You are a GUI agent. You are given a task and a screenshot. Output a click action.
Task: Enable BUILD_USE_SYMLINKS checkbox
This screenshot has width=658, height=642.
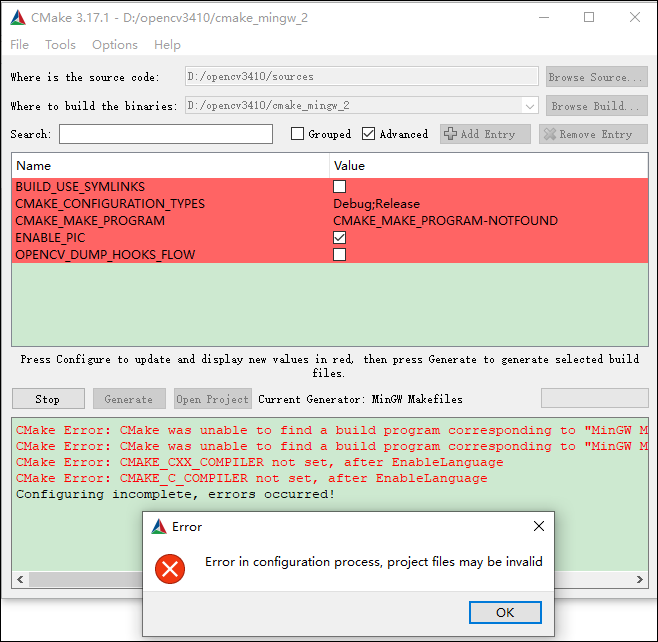(339, 187)
